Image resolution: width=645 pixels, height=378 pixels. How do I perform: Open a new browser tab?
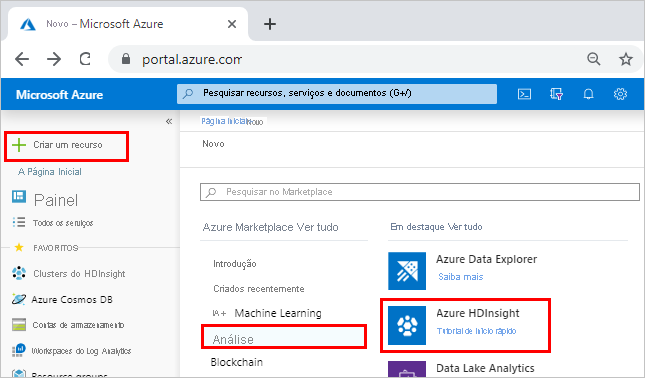(x=270, y=24)
